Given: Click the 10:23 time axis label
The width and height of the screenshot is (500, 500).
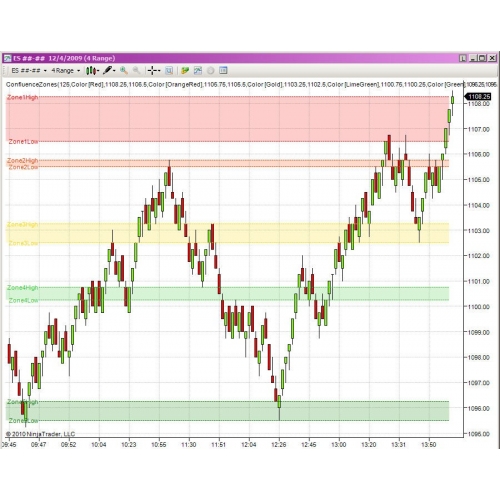Looking at the screenshot, I should tap(129, 444).
